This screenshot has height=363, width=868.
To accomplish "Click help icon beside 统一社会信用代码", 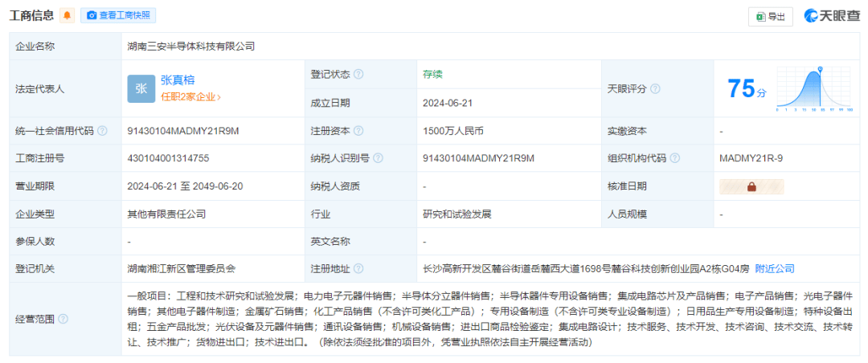I will coord(102,131).
